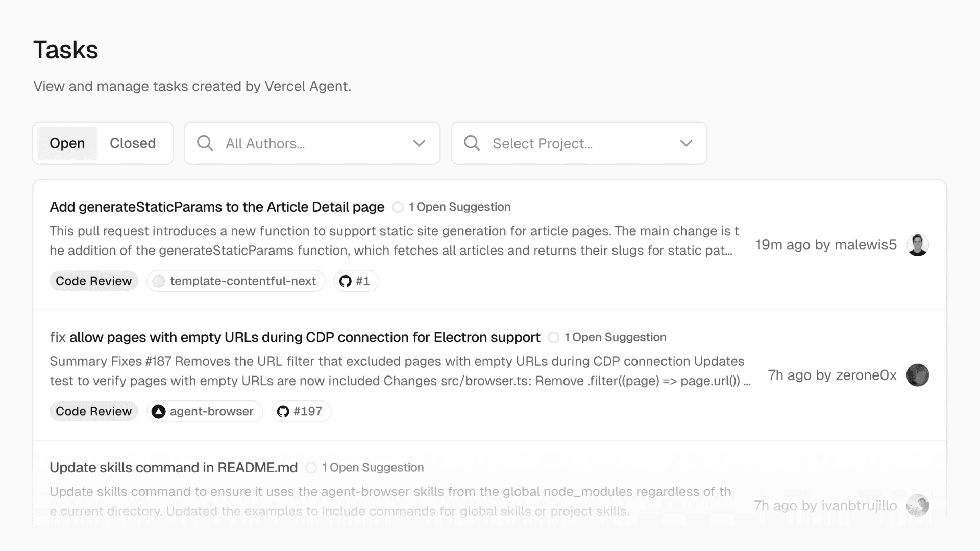Click the search icon in the Select Project field
This screenshot has width=980, height=551.
tap(471, 143)
